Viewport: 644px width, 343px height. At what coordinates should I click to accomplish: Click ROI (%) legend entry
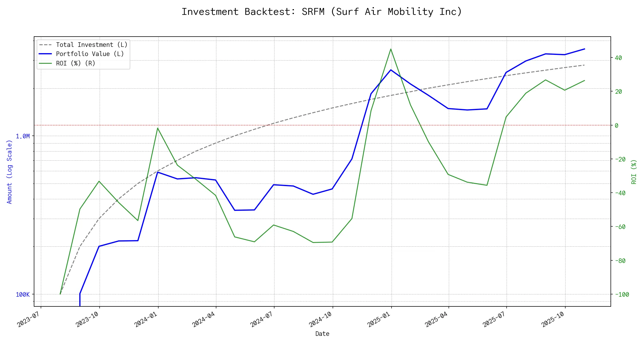pos(76,63)
